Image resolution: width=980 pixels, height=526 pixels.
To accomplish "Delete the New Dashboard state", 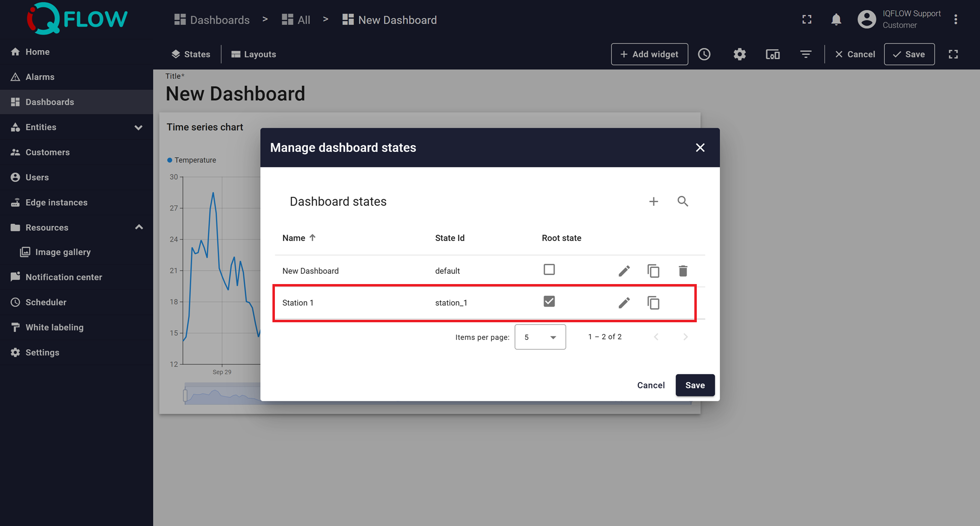I will click(x=683, y=271).
